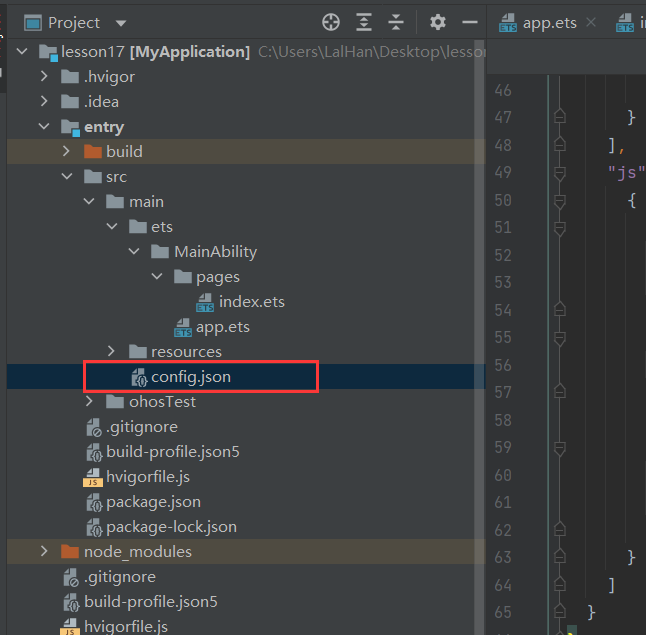This screenshot has height=635, width=646.
Task: Collapse the ets folder
Action: (x=112, y=226)
